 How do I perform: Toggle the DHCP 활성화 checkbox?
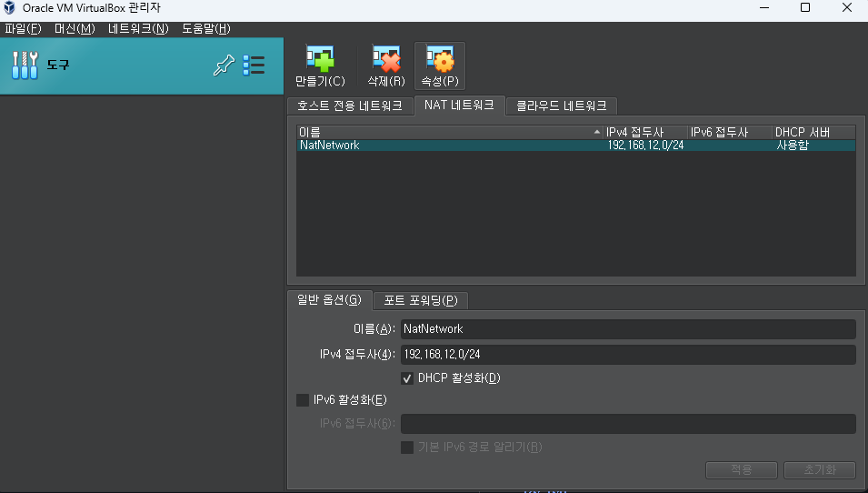point(407,378)
